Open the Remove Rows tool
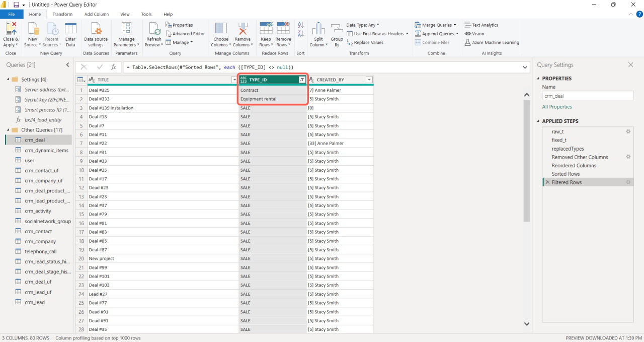Screen dimensions: 644x342 click(x=283, y=34)
